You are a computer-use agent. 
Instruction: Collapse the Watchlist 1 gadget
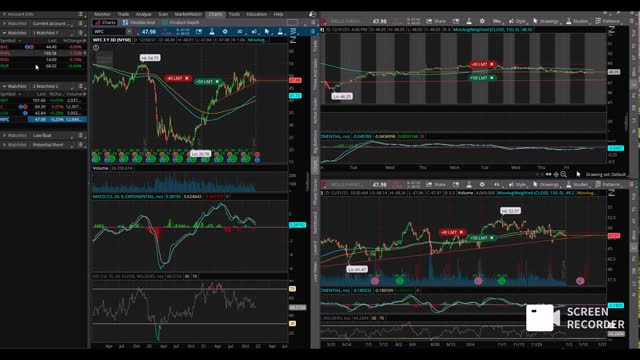4,33
